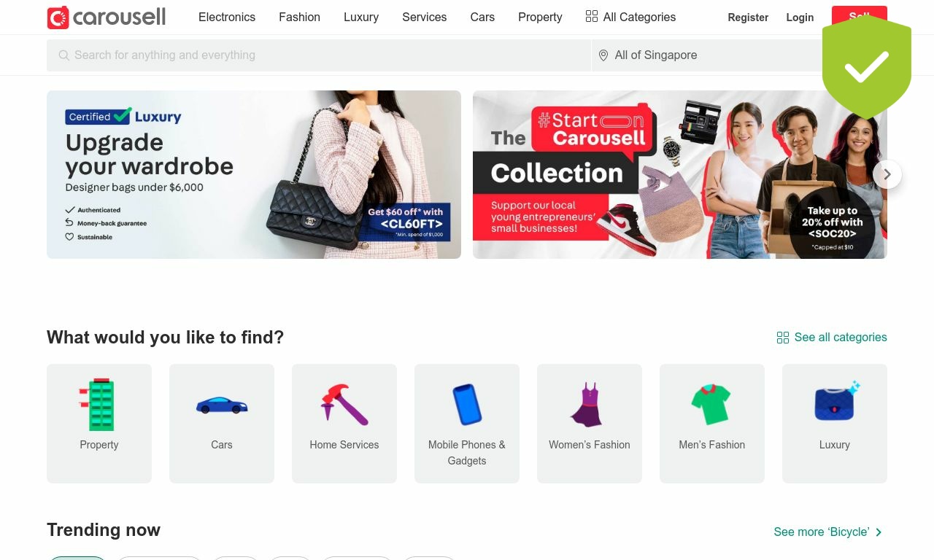The height and width of the screenshot is (560, 934).
Task: Go to the Services menu
Action: pos(424,17)
